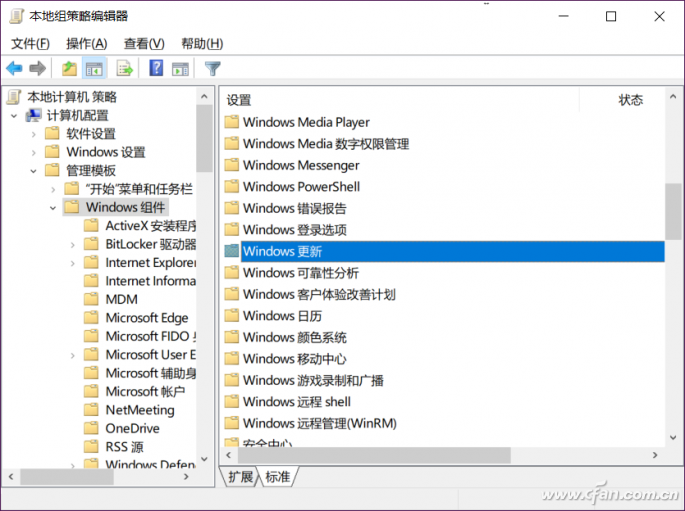
Task: Expand the BitLocker 驱动器 node
Action: [73, 245]
